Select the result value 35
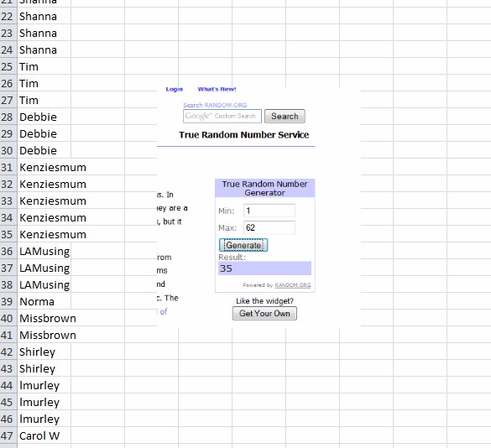491x448 pixels. point(264,268)
